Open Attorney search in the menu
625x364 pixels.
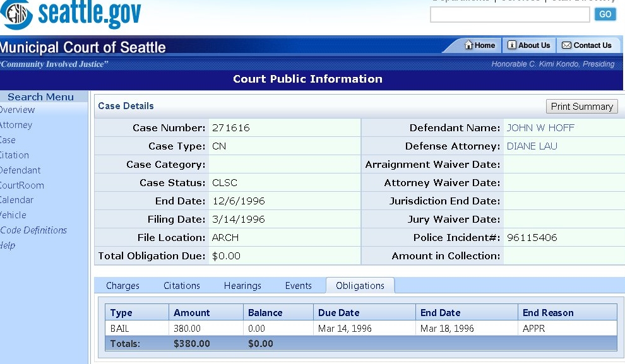[x=16, y=125]
